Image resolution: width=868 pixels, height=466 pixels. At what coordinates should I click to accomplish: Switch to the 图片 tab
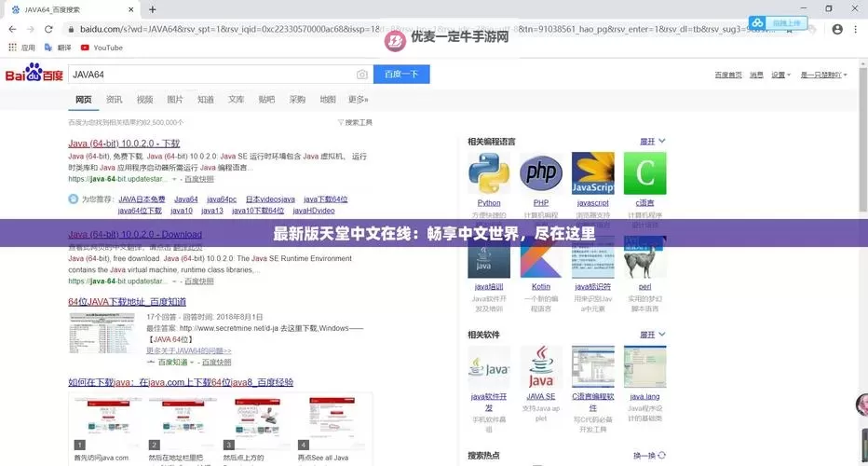point(175,99)
